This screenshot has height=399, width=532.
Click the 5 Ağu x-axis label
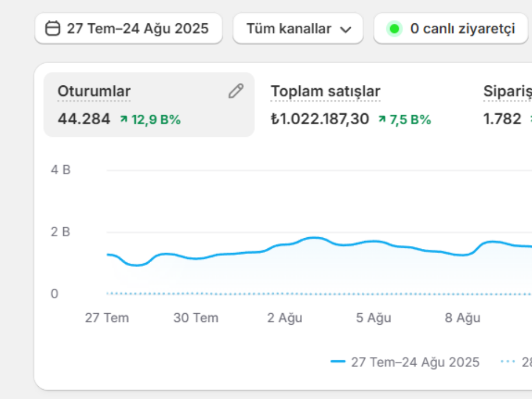(x=374, y=318)
